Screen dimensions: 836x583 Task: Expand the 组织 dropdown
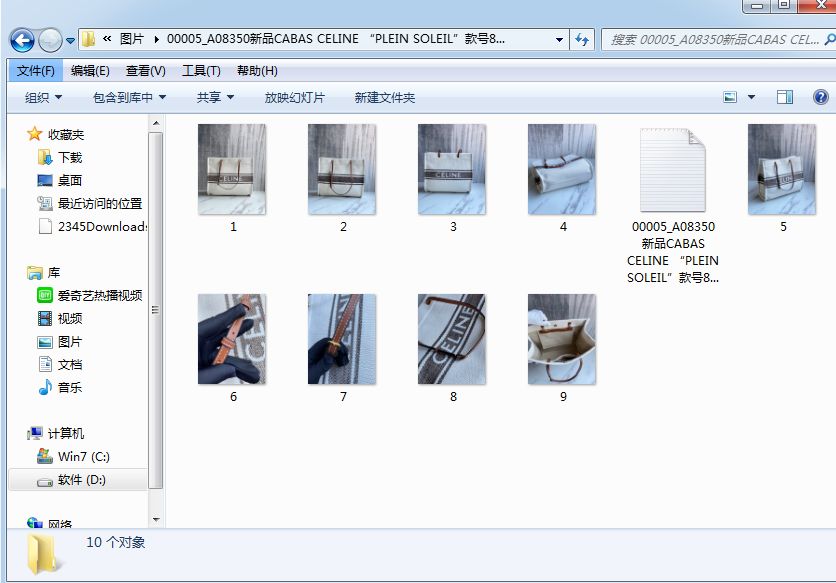pos(43,98)
